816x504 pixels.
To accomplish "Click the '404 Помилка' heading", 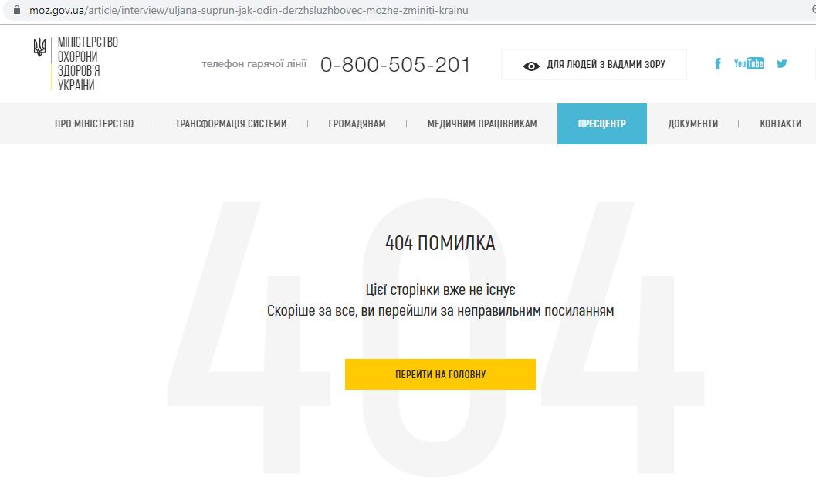I will click(440, 243).
